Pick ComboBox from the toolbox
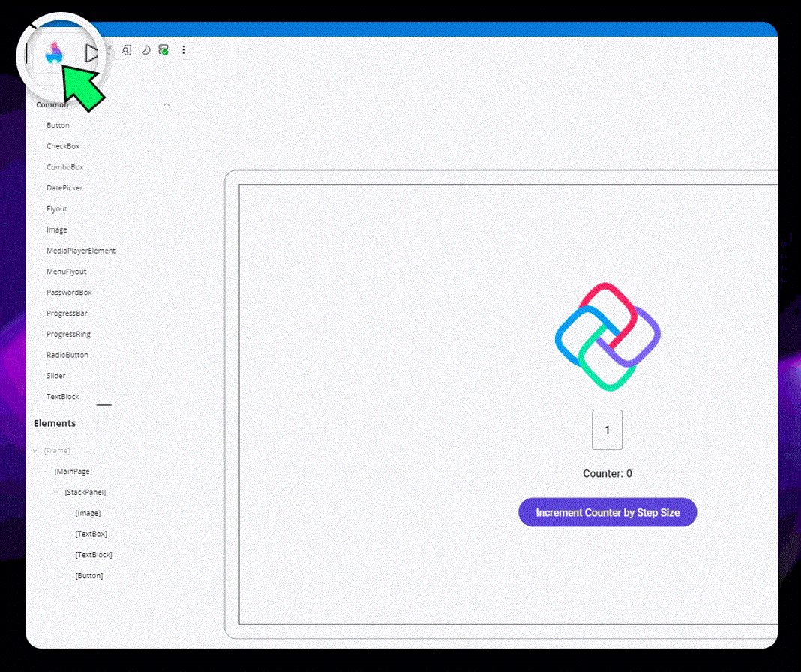 (x=65, y=167)
